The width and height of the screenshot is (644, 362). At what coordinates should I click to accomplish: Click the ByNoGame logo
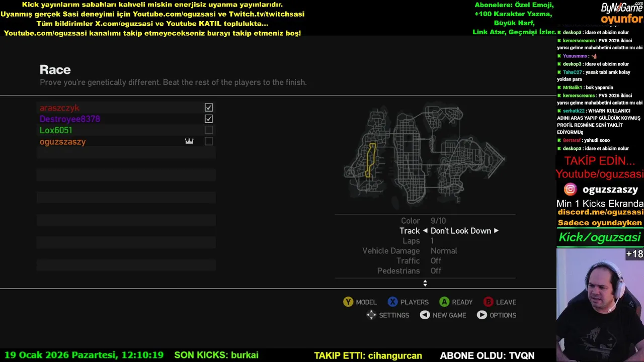[622, 8]
